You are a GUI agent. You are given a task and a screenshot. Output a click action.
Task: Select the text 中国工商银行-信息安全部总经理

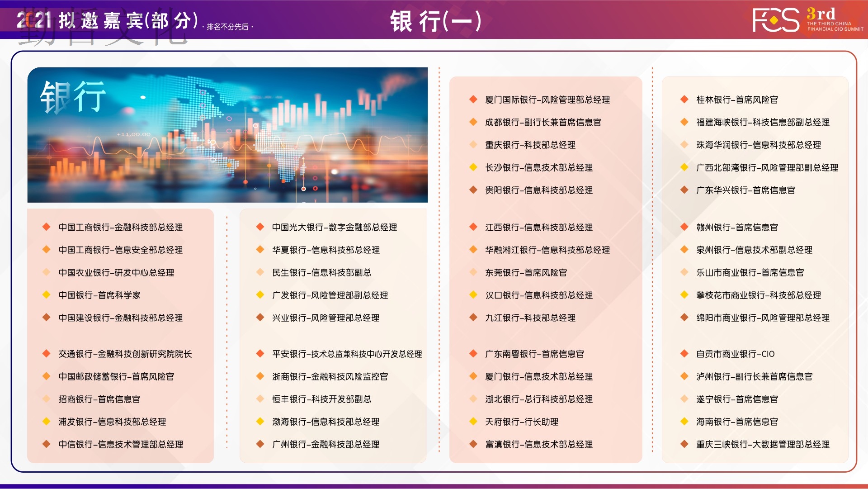click(x=121, y=250)
